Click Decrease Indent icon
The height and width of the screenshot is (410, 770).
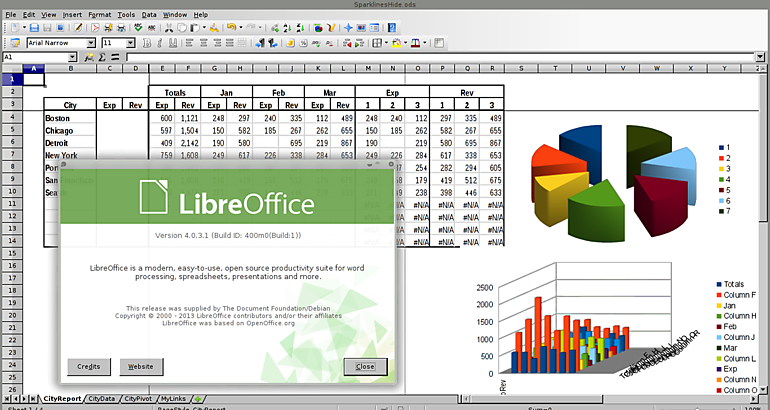pyautogui.click(x=347, y=43)
